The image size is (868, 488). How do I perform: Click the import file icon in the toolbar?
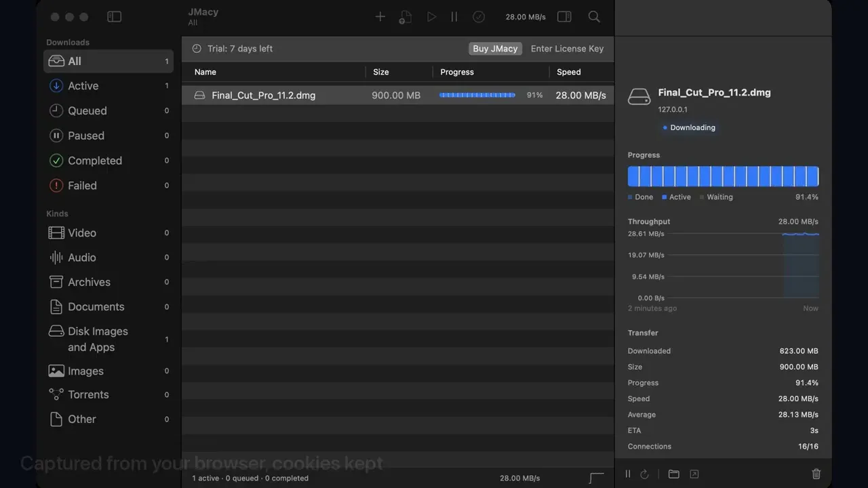(x=406, y=17)
